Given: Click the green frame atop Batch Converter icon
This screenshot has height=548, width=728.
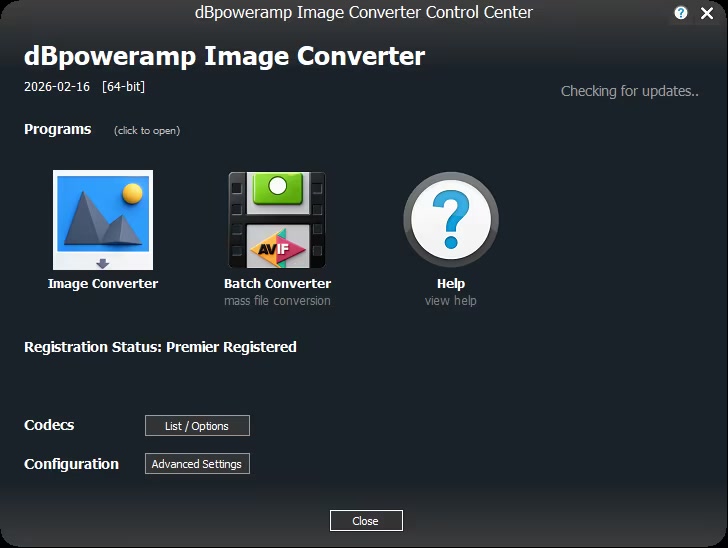Looking at the screenshot, I should (x=277, y=189).
